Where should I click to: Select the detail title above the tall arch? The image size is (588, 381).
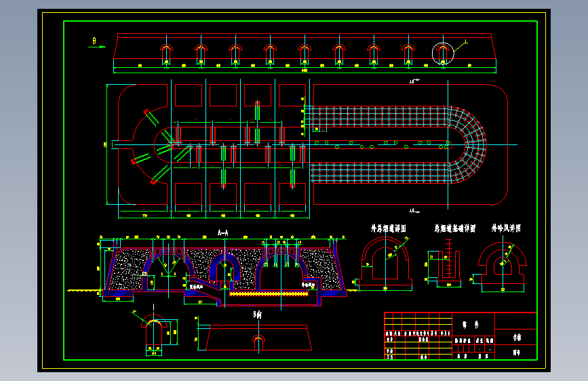(x=389, y=228)
